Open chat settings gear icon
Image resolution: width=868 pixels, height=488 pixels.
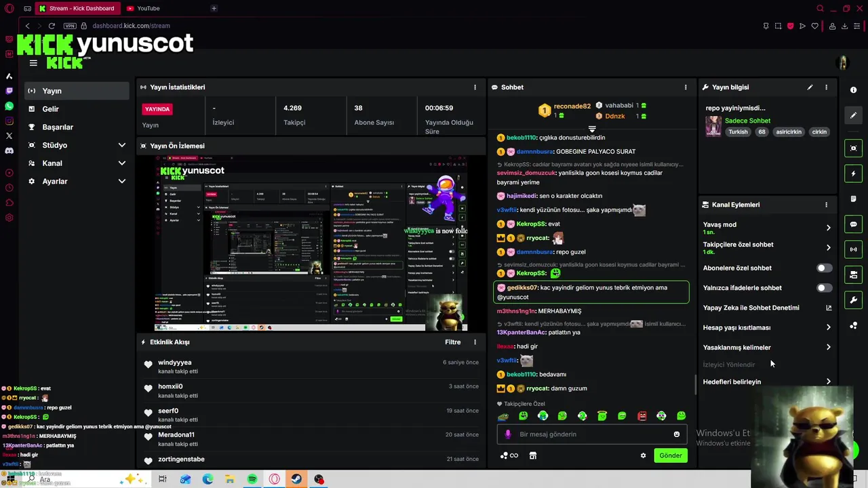coord(643,455)
